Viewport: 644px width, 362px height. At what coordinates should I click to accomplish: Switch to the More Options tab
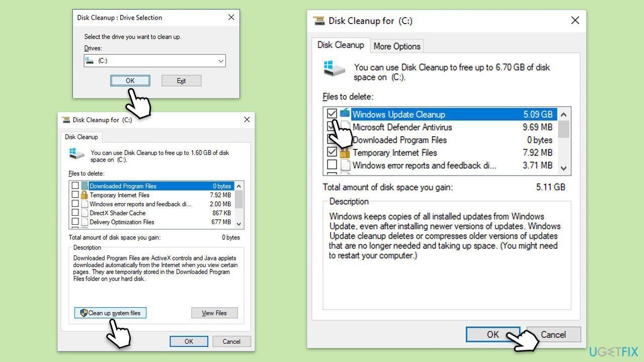[x=397, y=46]
